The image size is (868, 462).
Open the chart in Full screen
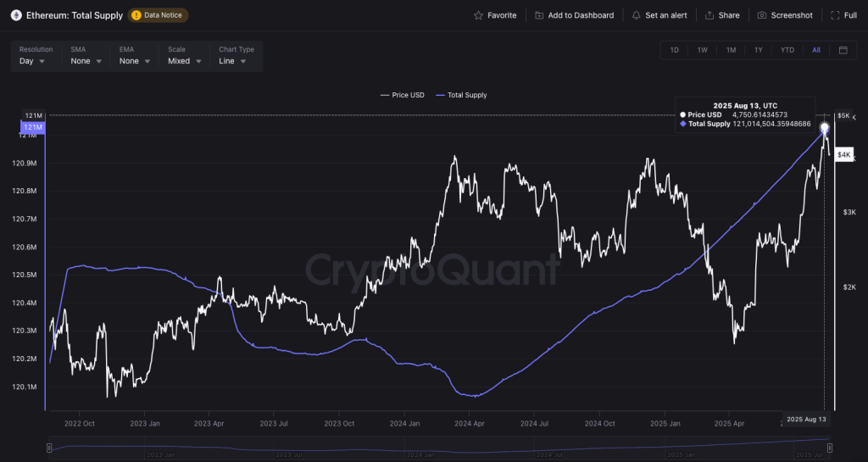836,15
